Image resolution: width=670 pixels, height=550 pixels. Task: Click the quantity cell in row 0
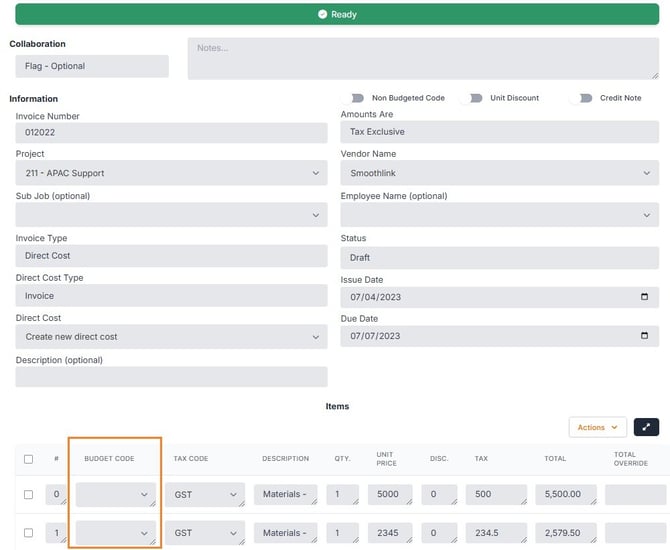(x=343, y=494)
